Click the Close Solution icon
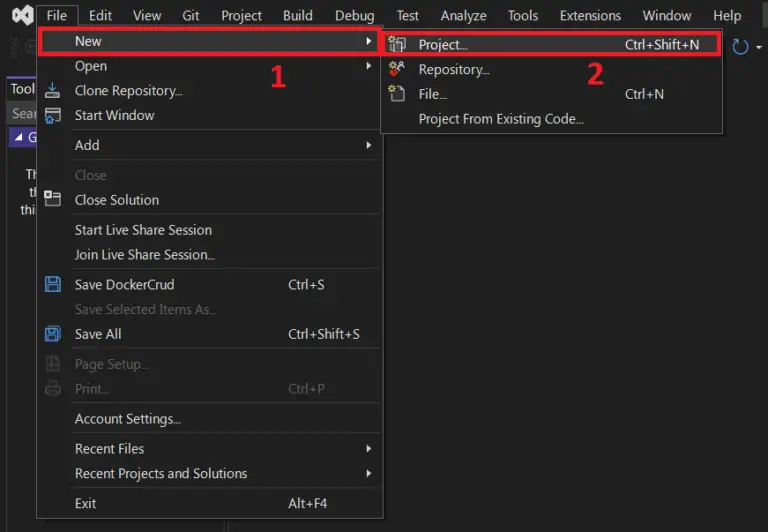768x532 pixels. pos(53,199)
